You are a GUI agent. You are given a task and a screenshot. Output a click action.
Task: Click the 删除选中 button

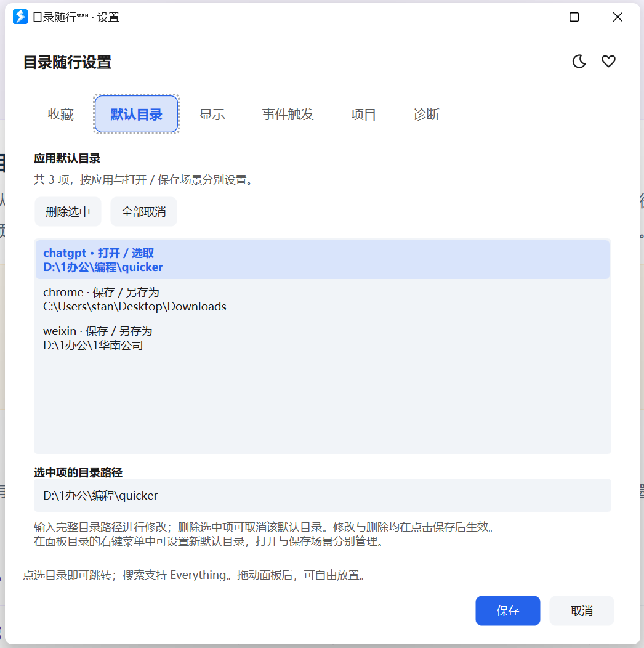68,212
